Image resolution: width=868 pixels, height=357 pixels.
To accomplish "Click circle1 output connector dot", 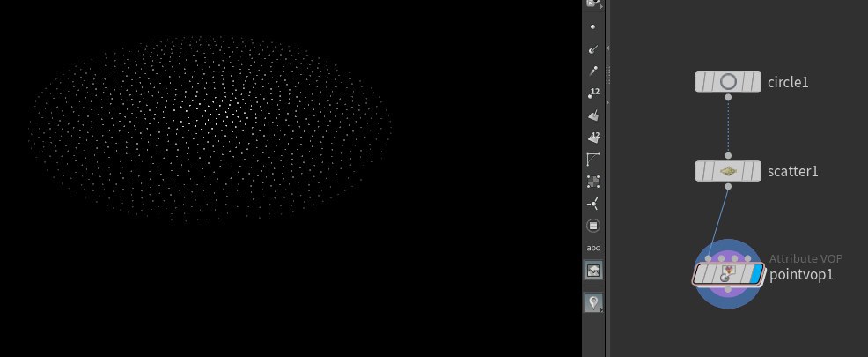I will click(728, 97).
